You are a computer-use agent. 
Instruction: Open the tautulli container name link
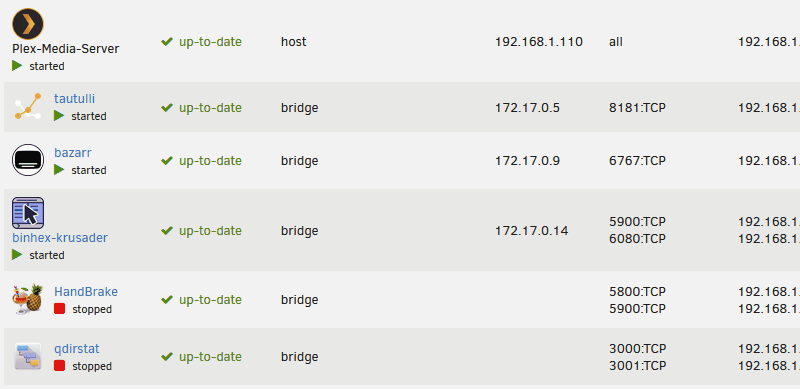74,99
